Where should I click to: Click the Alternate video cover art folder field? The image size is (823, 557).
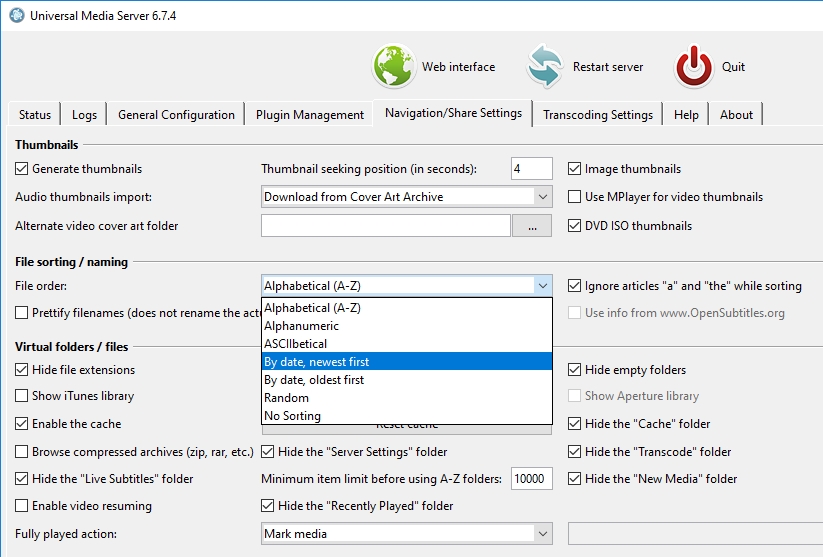tap(386, 225)
